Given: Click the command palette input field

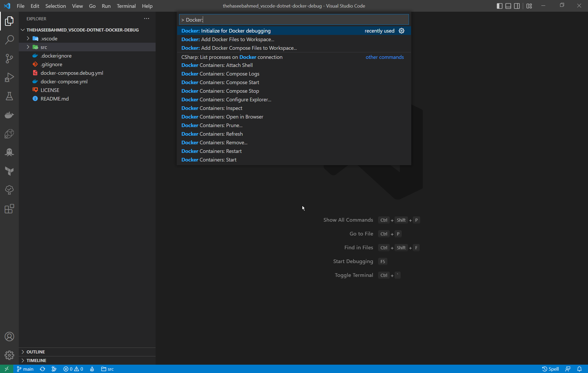Looking at the screenshot, I should click(293, 20).
